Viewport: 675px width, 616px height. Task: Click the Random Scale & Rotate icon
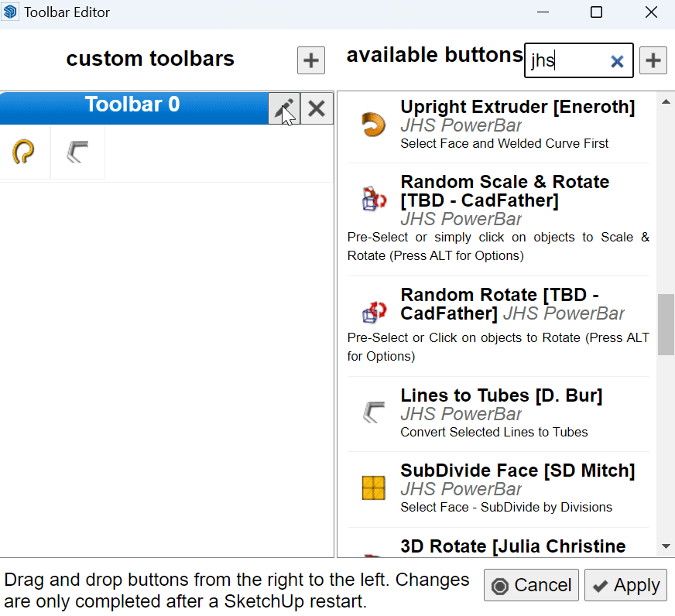pyautogui.click(x=374, y=200)
